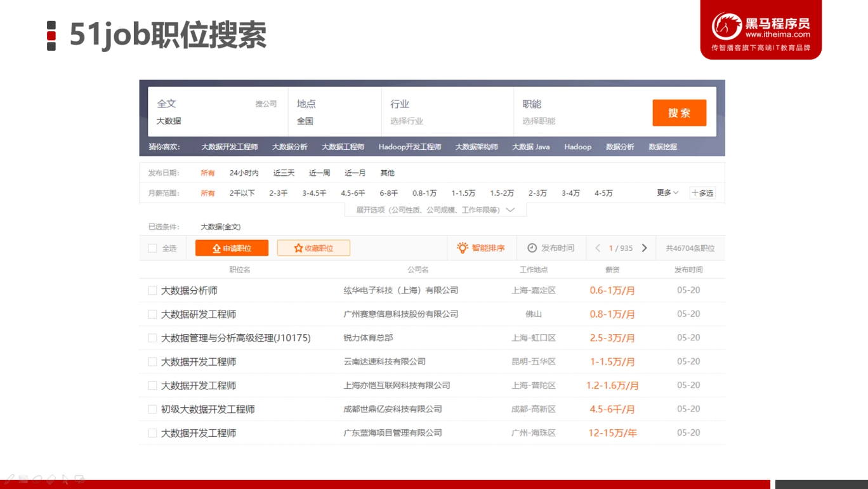
Task: Click location cell 昆明-五华区
Action: [534, 361]
